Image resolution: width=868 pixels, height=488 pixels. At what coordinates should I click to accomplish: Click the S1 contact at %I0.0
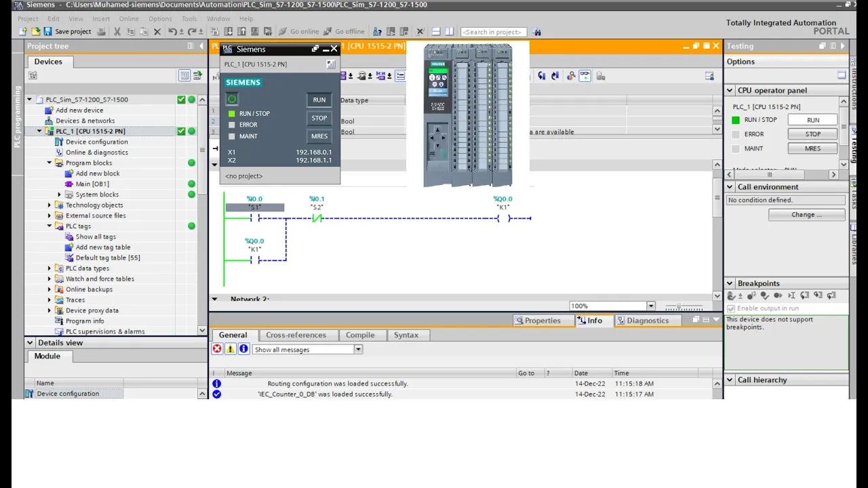tap(255, 218)
